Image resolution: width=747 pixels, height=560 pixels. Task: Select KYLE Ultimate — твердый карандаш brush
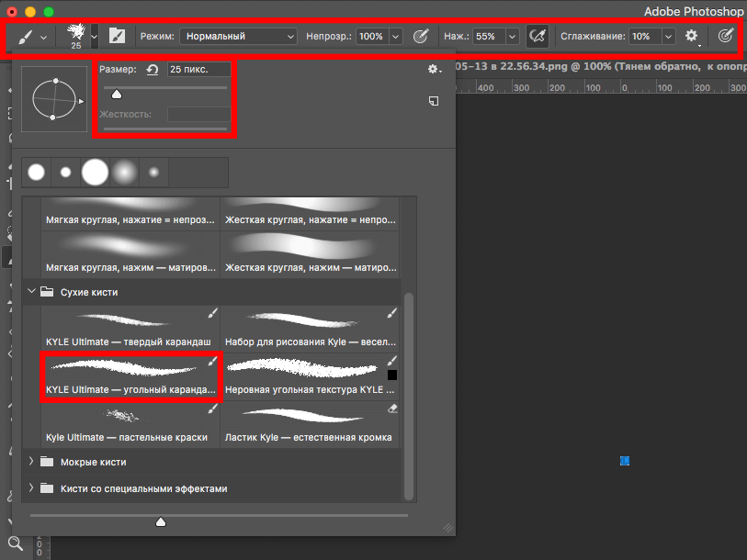(x=130, y=329)
